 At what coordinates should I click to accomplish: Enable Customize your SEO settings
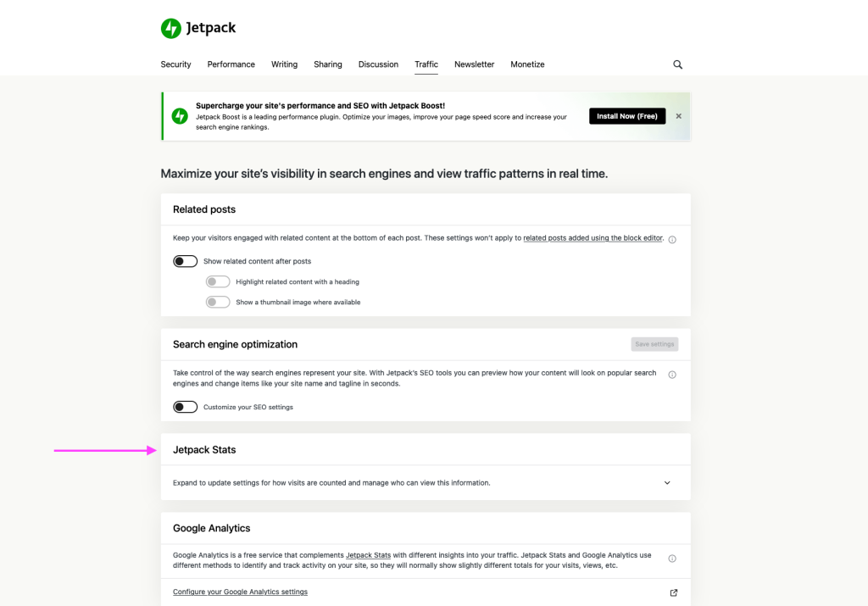pyautogui.click(x=185, y=407)
